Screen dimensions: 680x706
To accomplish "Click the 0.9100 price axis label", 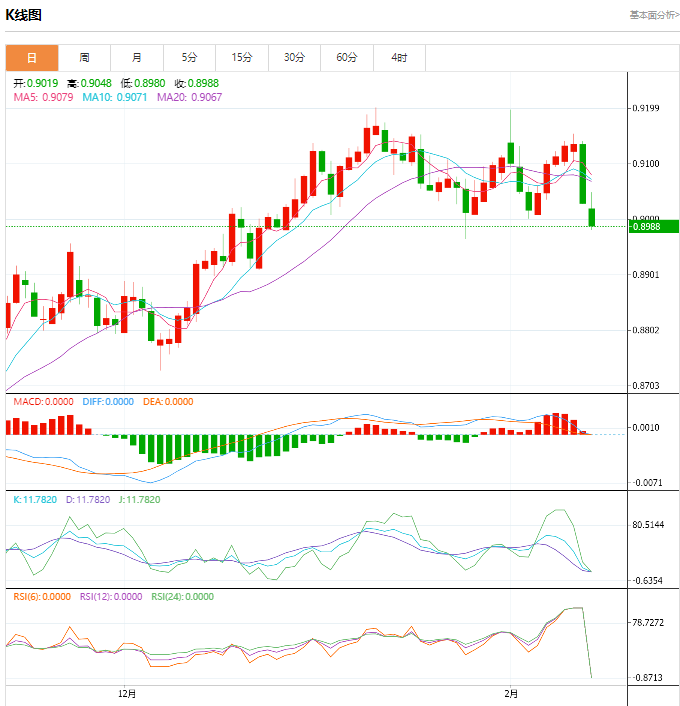I will tap(646, 163).
